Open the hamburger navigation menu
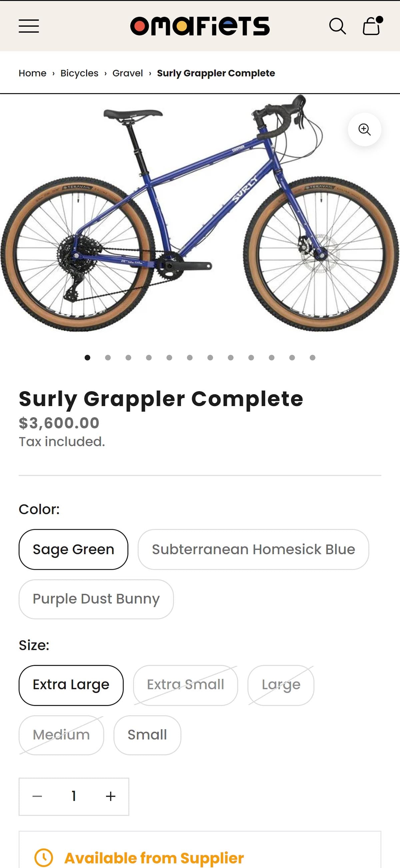Image resolution: width=400 pixels, height=868 pixels. 29,26
